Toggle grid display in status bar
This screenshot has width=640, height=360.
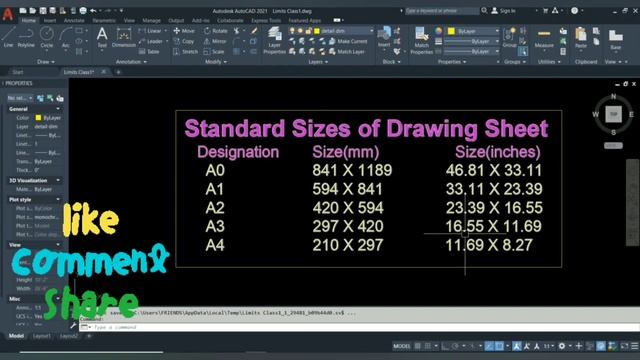[x=418, y=346]
